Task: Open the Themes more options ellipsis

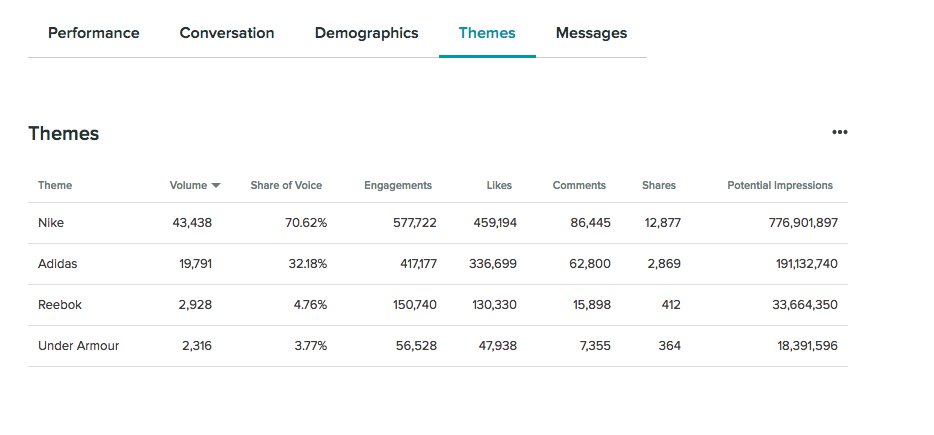Action: point(839,132)
